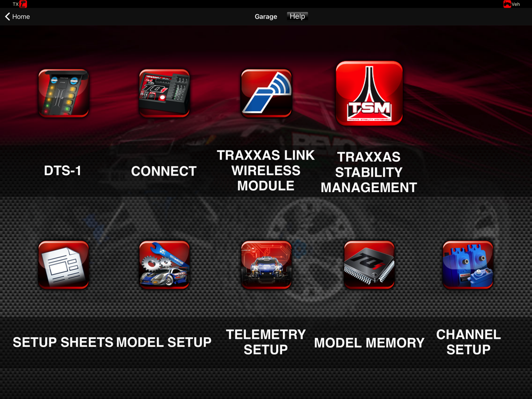Open the Telemetry Setup car icon
Viewport: 532px width, 399px height.
coord(267,265)
